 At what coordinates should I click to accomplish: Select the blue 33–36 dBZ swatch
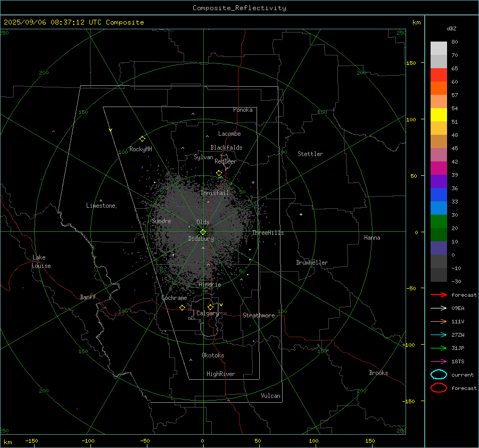tap(439, 194)
